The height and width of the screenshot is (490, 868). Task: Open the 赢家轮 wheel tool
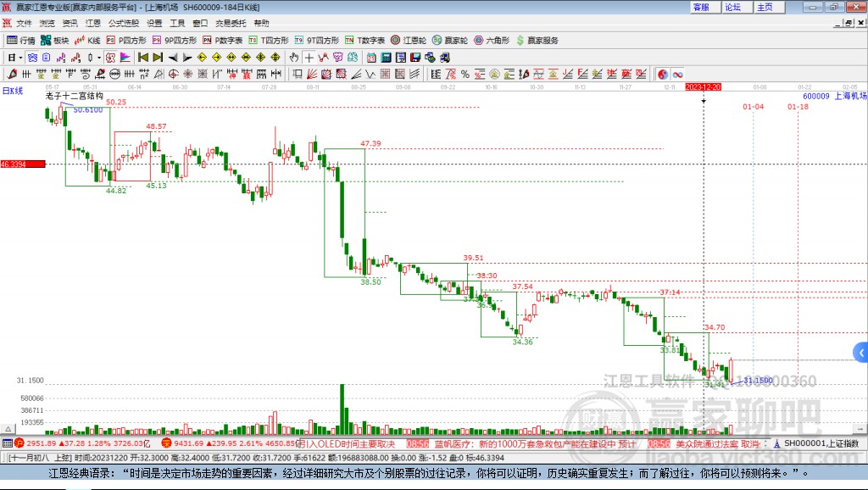(x=450, y=41)
